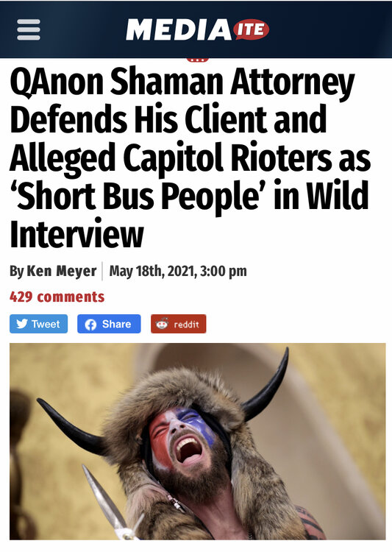Click the article headline text
Viewport: 392px width, 552px height.
click(x=190, y=158)
